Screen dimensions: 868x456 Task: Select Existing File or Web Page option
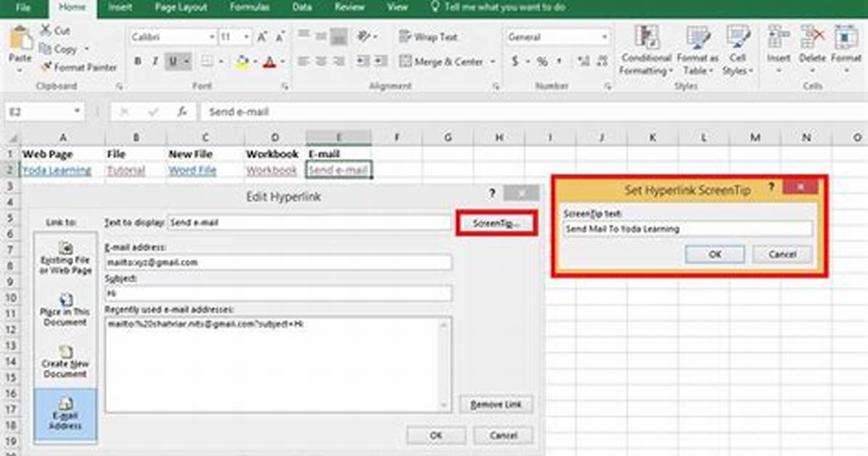(x=65, y=258)
